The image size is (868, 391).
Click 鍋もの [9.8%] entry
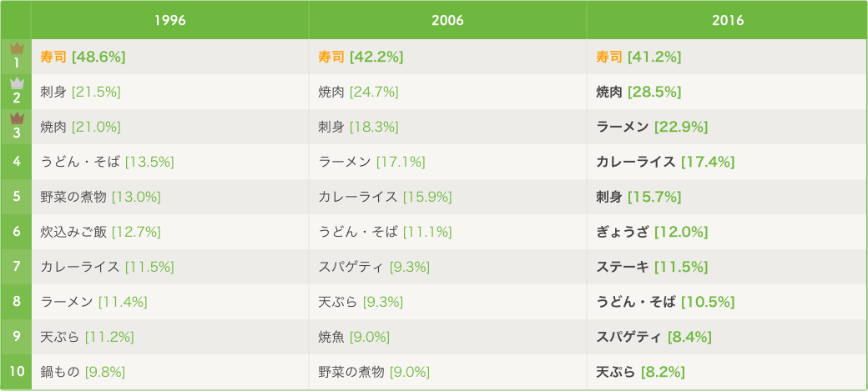click(x=83, y=372)
